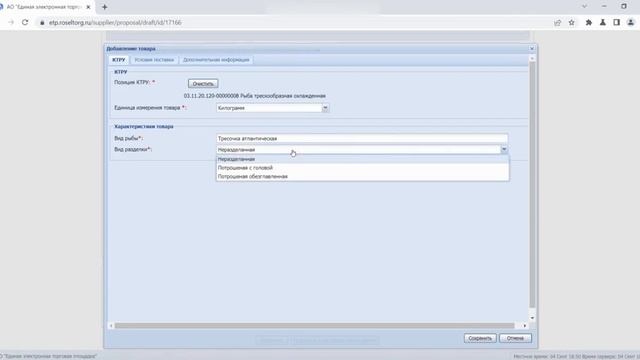Close the roseltorg browser tab
Image resolution: width=640 pixels, height=360 pixels.
pyautogui.click(x=88, y=7)
